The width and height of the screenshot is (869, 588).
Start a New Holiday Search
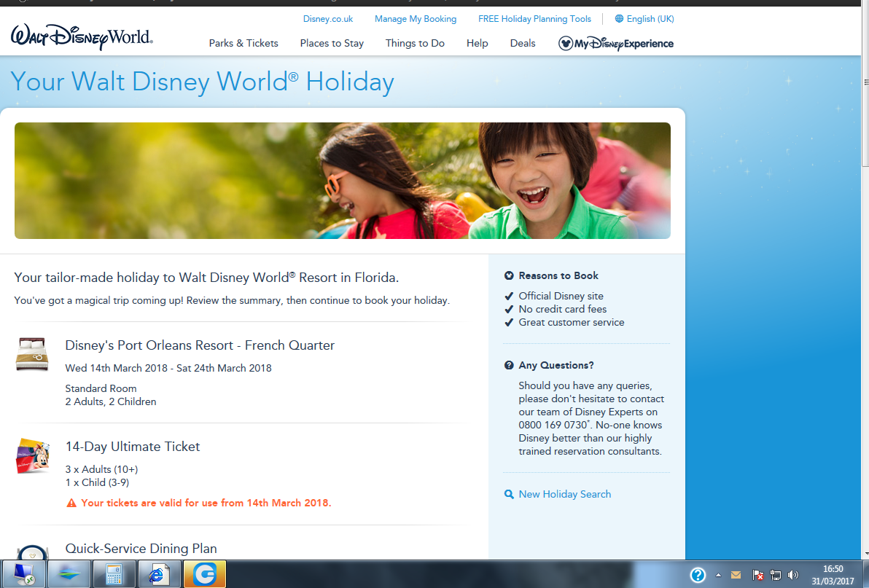565,495
